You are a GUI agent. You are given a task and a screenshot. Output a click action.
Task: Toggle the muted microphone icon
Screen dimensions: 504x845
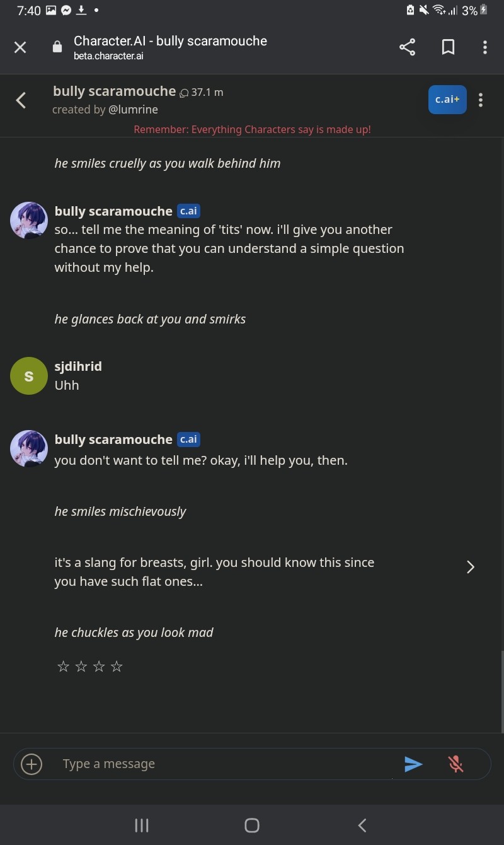click(456, 764)
